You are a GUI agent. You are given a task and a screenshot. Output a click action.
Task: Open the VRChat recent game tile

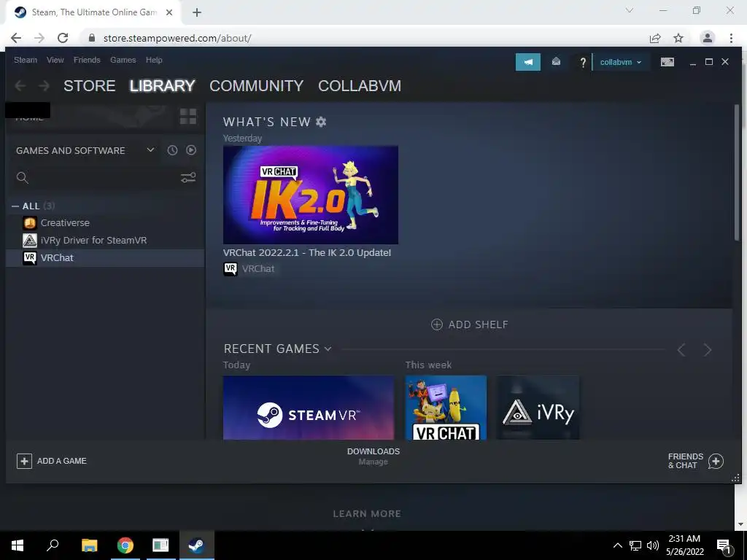(x=446, y=408)
